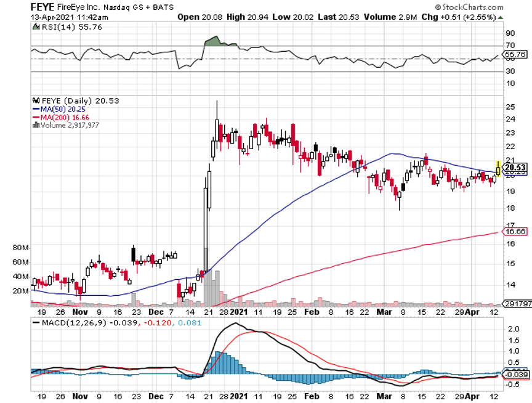Click the Dec label on price chart axis

pyautogui.click(x=156, y=312)
